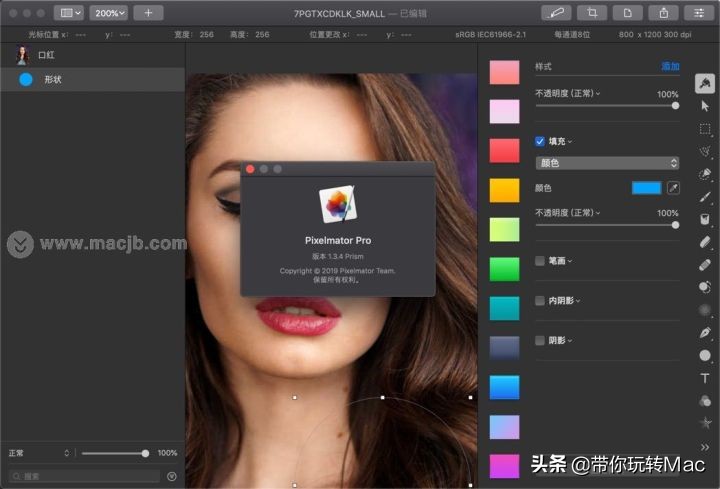
Task: Click the 添加 add style link
Action: click(x=670, y=67)
